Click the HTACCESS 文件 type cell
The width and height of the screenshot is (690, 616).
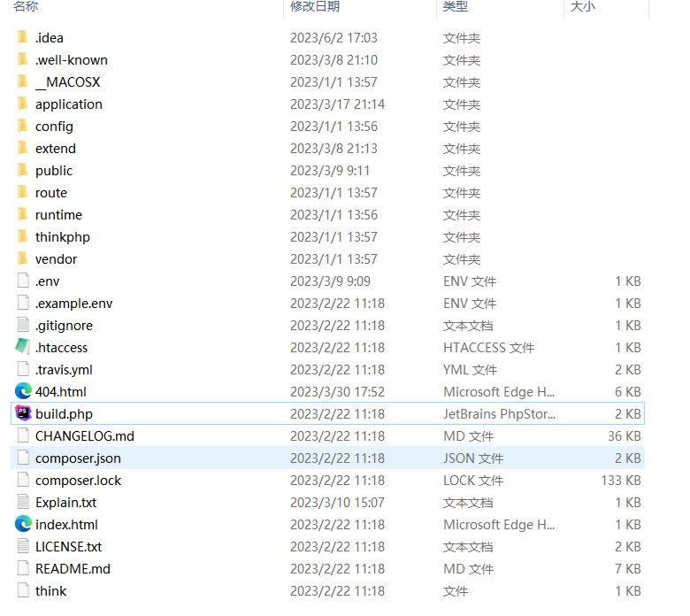(488, 348)
